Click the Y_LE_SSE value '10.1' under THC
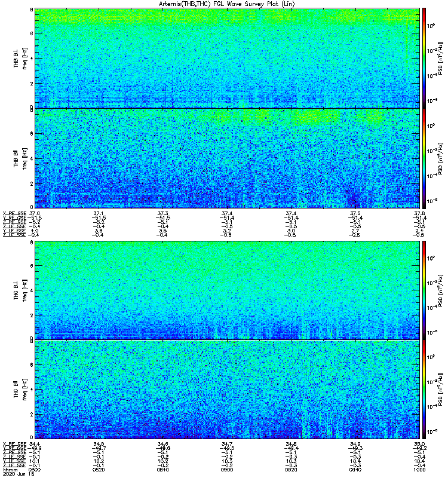 [x=35, y=461]
